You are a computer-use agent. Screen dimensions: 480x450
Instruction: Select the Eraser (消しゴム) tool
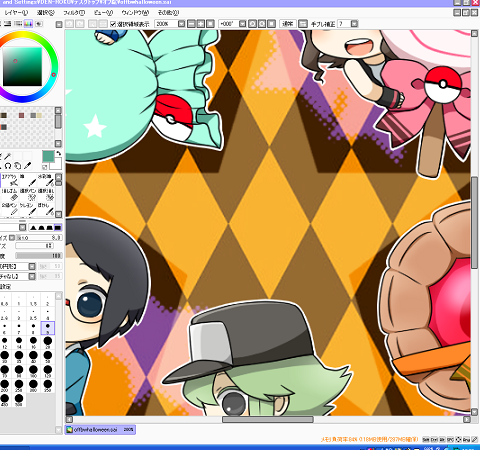[9, 194]
